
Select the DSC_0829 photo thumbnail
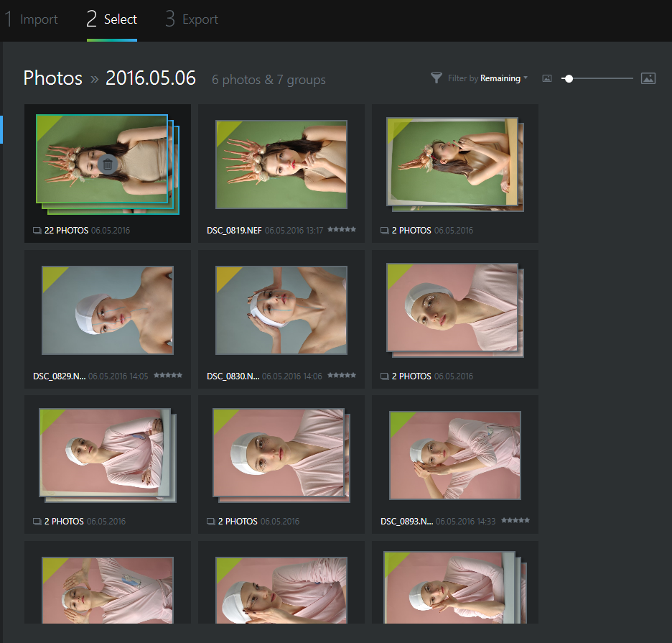(108, 310)
